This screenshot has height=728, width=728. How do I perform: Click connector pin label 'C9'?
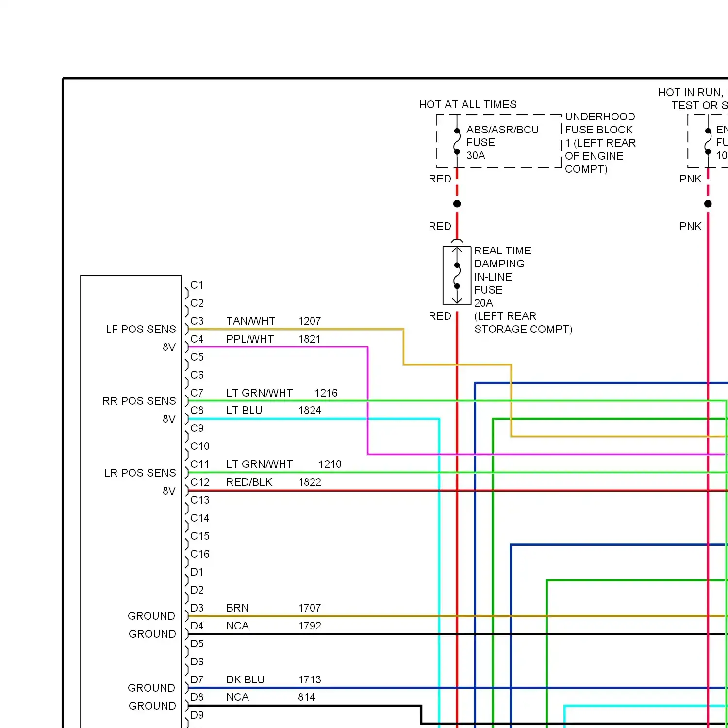[x=197, y=429]
